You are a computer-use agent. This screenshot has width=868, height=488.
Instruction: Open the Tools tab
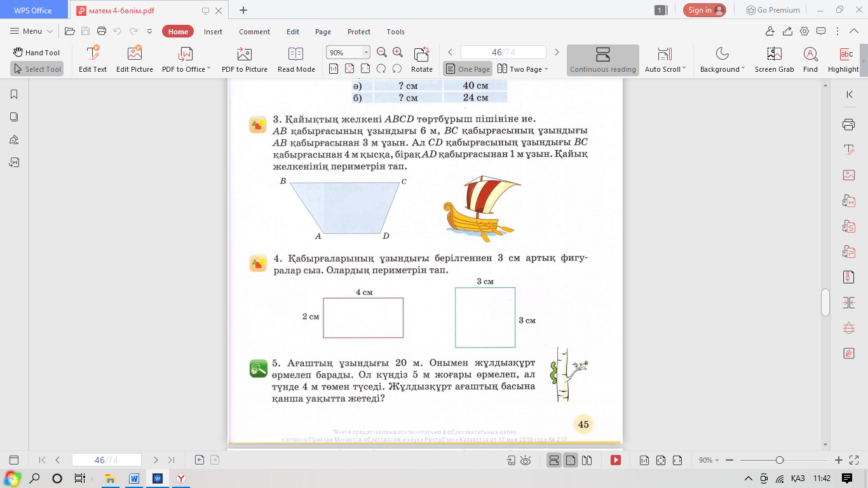coord(395,32)
